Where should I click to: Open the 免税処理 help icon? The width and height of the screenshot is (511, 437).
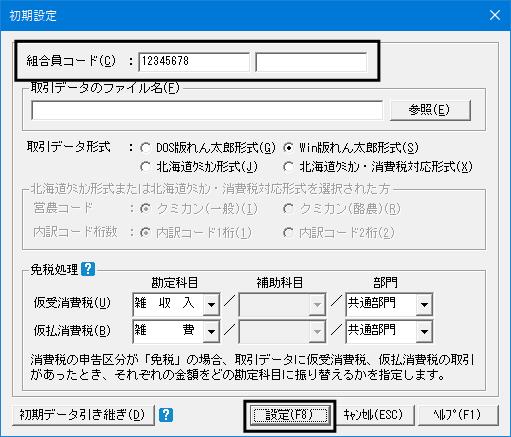click(88, 269)
